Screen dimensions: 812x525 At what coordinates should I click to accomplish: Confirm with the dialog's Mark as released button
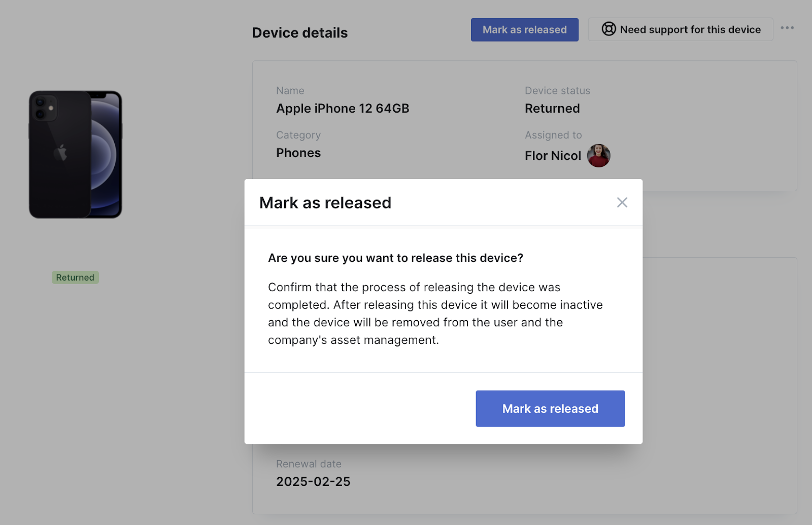[550, 408]
